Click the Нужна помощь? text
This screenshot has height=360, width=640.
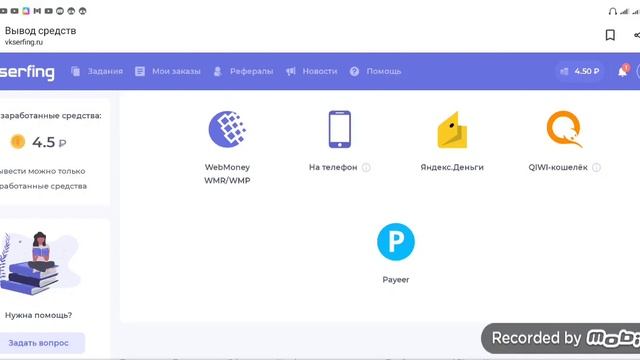tap(38, 315)
